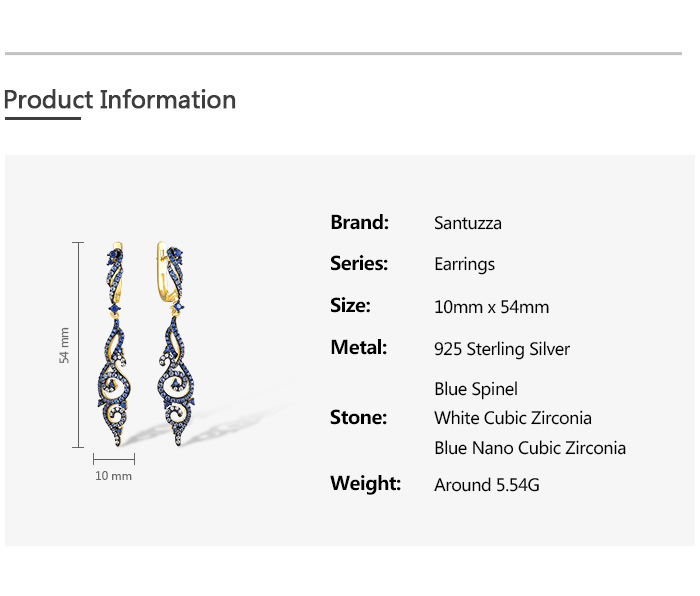Select the Metal: label

coord(358,348)
